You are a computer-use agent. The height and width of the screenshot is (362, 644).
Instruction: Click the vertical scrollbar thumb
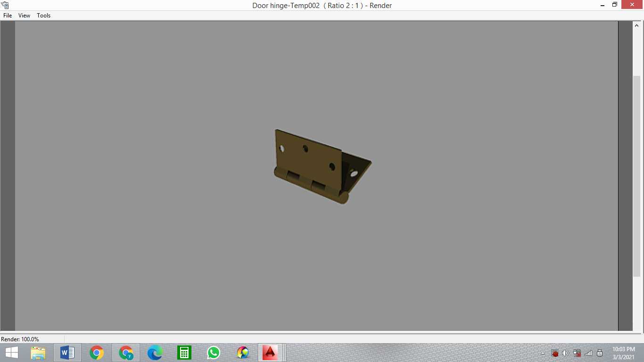click(x=636, y=175)
